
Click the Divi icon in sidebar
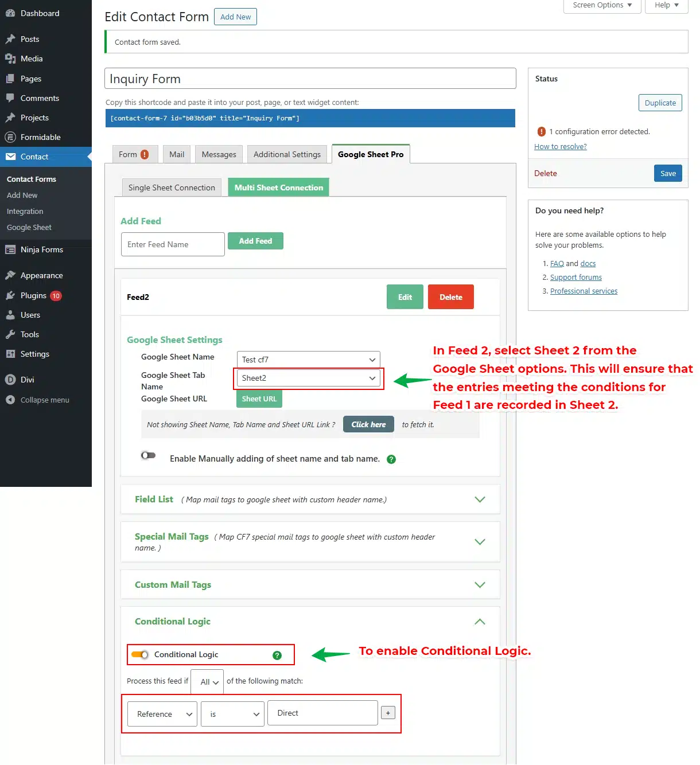(x=10, y=380)
